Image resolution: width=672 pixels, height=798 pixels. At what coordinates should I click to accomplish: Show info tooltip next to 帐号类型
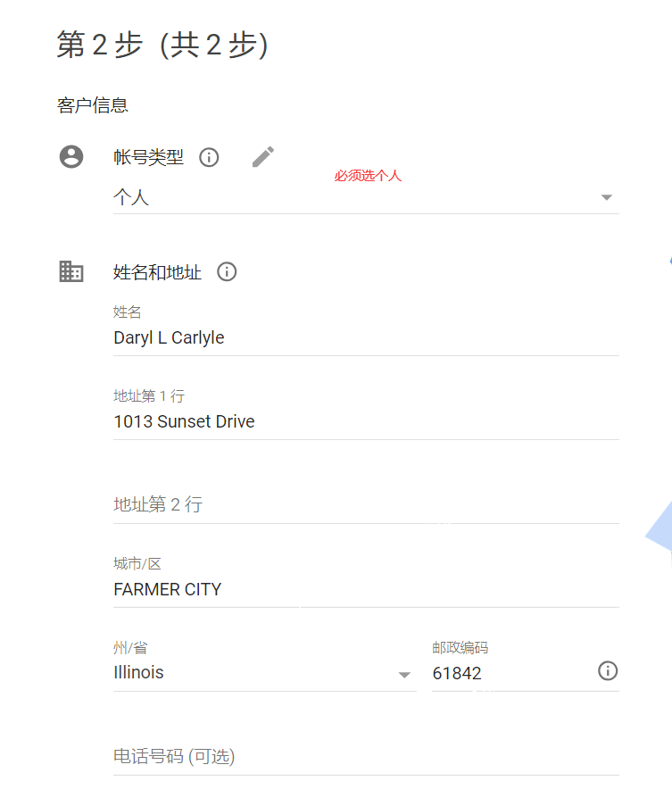(x=209, y=158)
